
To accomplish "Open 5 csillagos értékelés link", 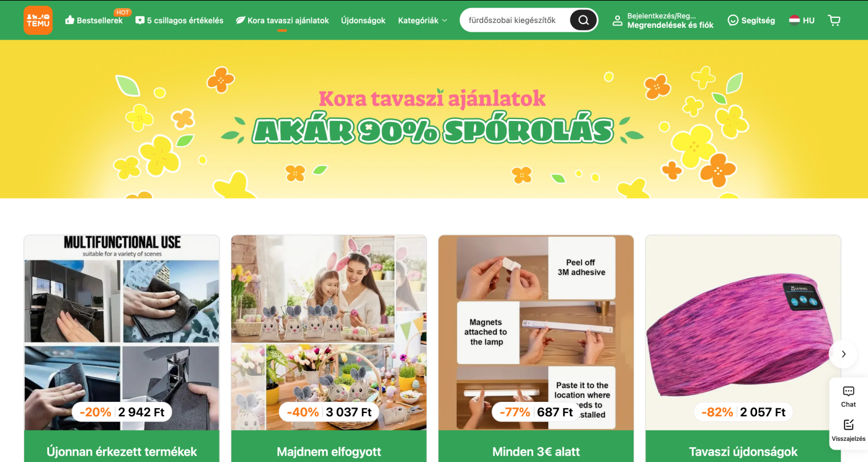I will [x=179, y=20].
